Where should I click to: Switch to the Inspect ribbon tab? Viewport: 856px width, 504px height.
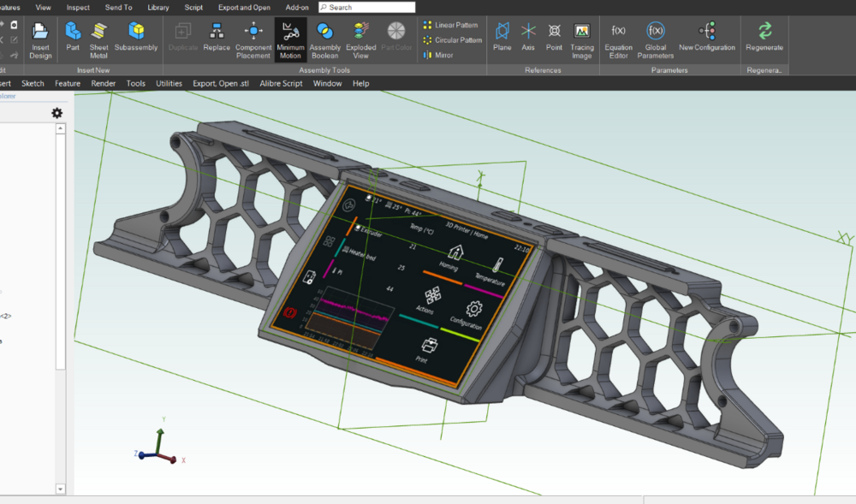pos(78,7)
